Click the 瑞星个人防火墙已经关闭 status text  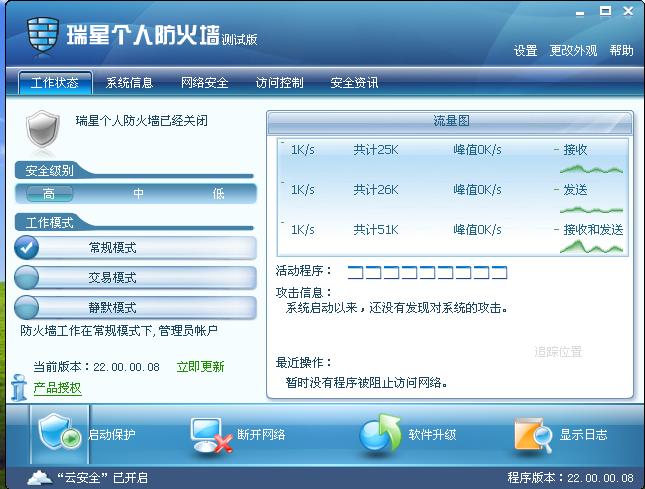pyautogui.click(x=142, y=121)
